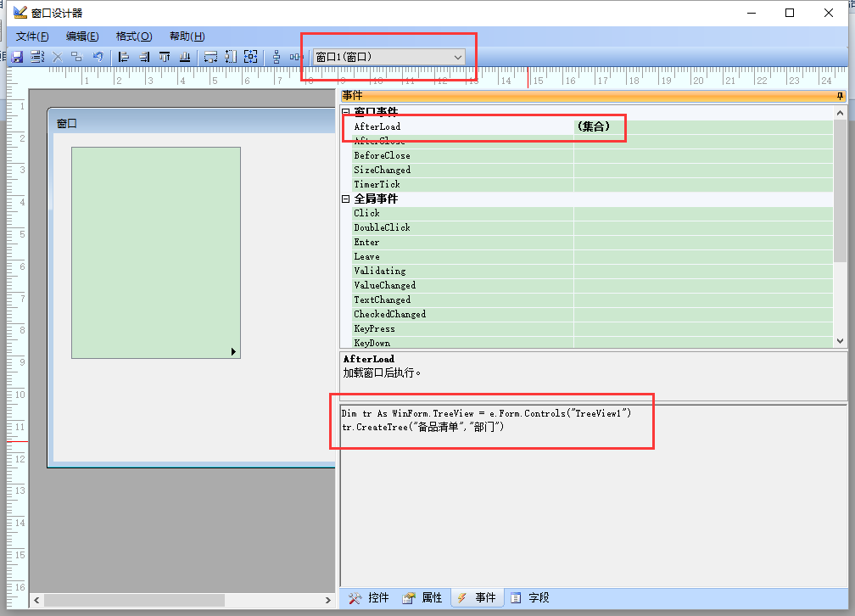Open the 窗口1(窗口) object selector dropdown

(x=457, y=57)
